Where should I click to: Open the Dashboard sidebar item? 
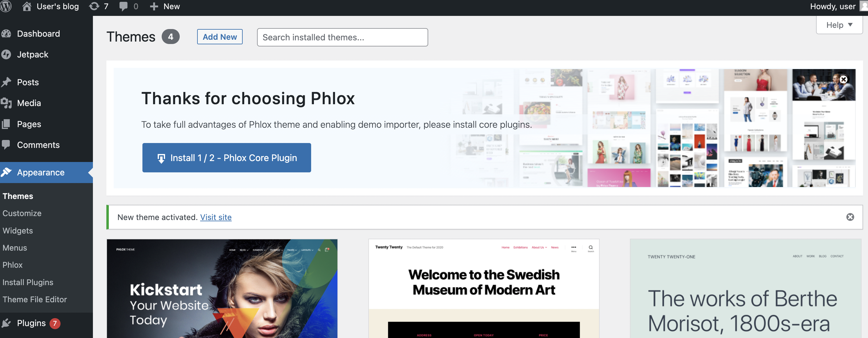coord(38,34)
